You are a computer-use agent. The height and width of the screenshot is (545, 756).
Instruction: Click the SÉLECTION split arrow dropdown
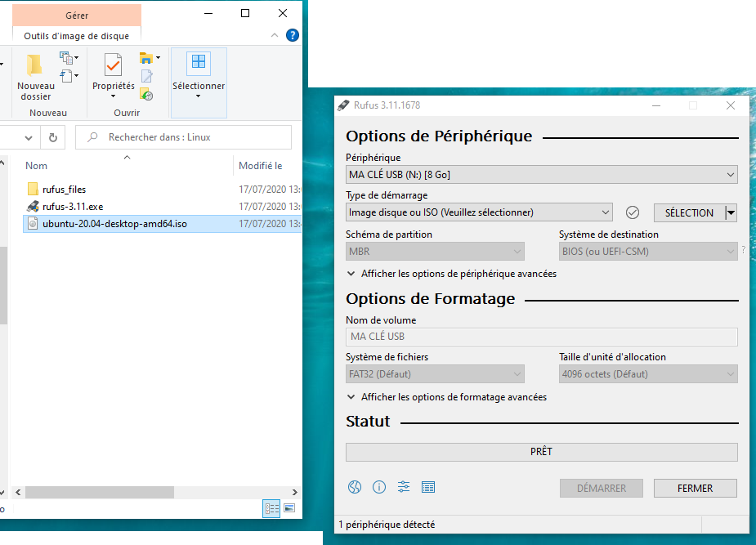pyautogui.click(x=731, y=212)
